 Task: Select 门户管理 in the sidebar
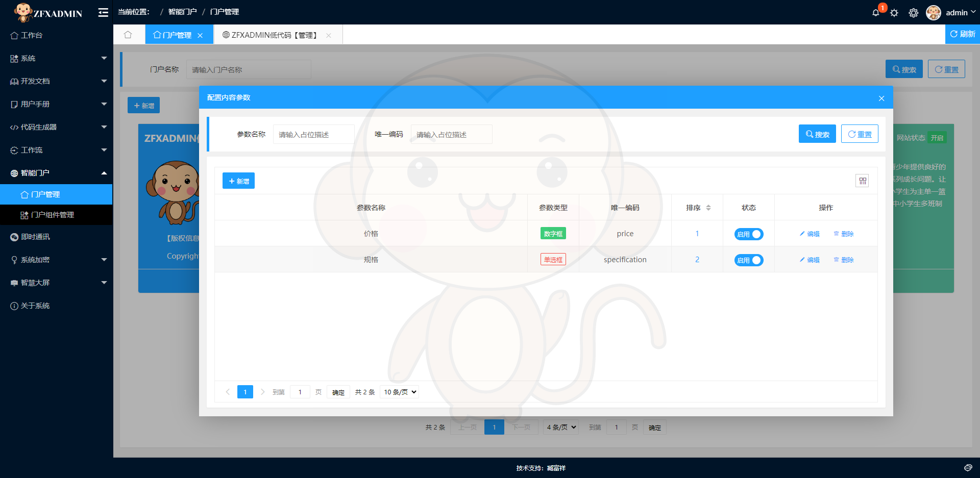coord(56,194)
